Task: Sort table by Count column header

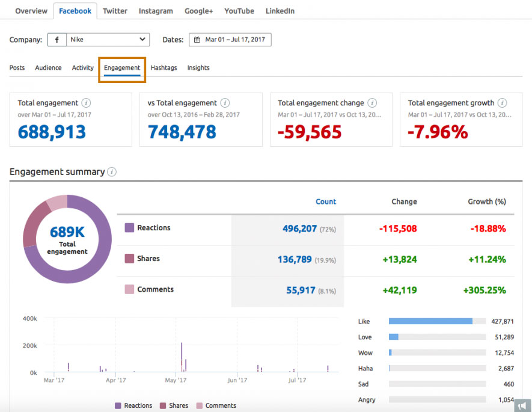Action: pos(326,201)
